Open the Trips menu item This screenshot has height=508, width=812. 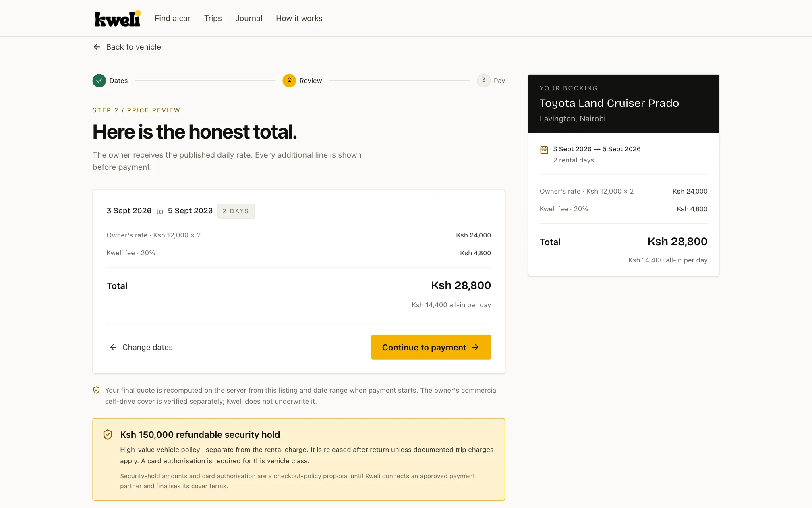coord(213,19)
